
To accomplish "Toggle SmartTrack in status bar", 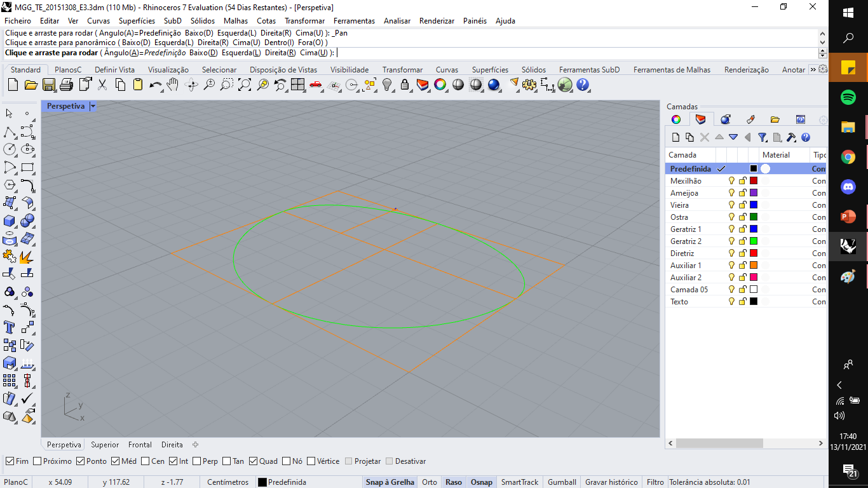I will (x=520, y=482).
